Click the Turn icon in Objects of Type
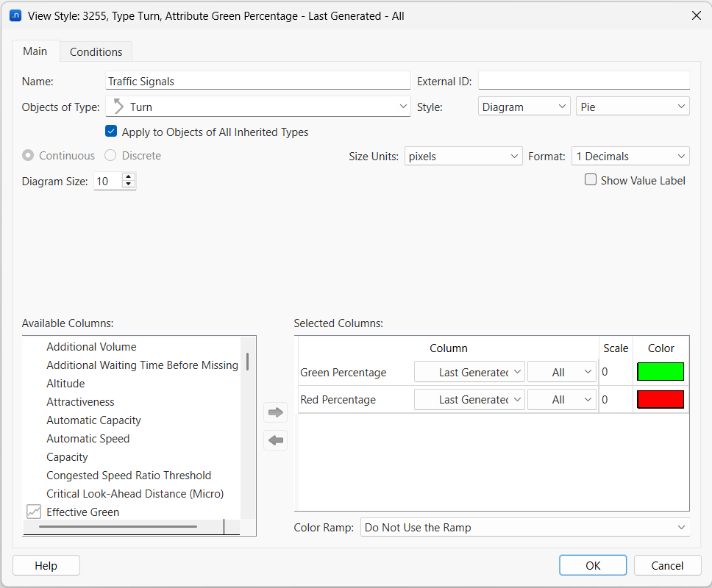 (x=118, y=107)
